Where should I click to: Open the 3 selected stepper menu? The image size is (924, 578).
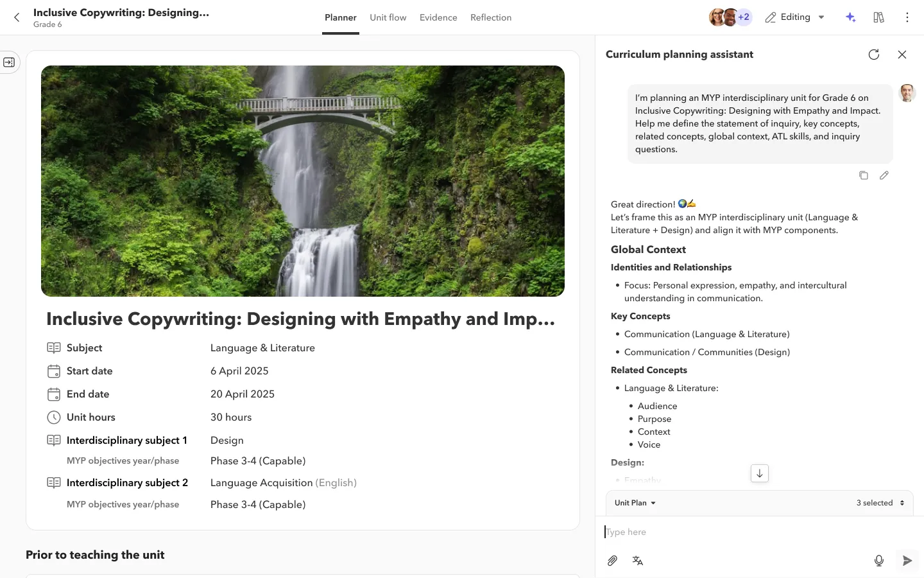[880, 503]
